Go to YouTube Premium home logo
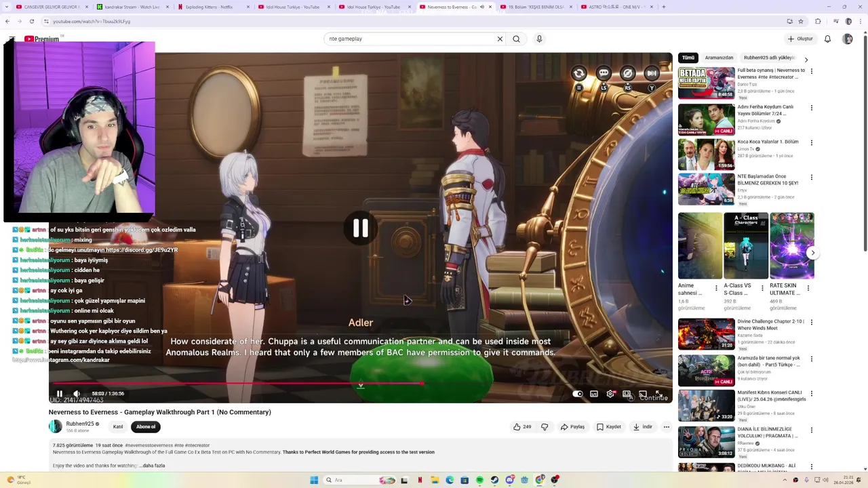The height and width of the screenshot is (488, 868). tap(42, 39)
